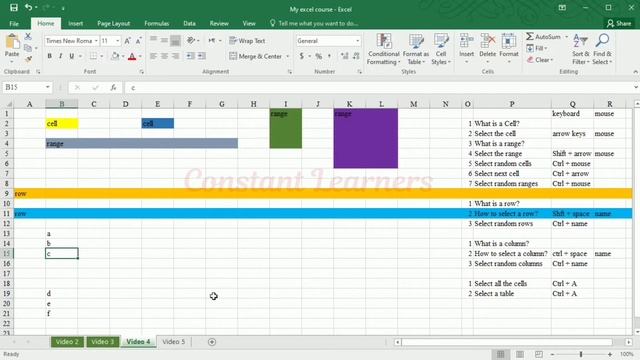640x360 pixels.
Task: Open the Format cells menu
Action: tap(509, 49)
